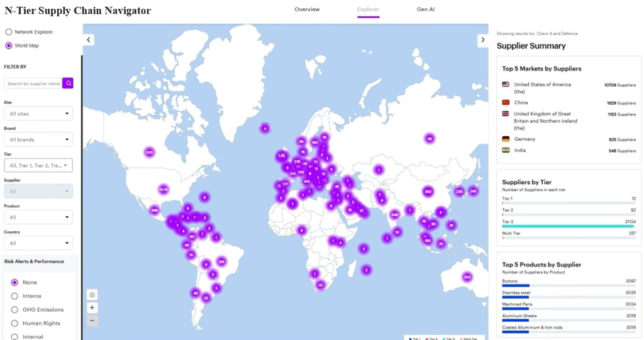Click the 383 cluster over China

(428, 191)
